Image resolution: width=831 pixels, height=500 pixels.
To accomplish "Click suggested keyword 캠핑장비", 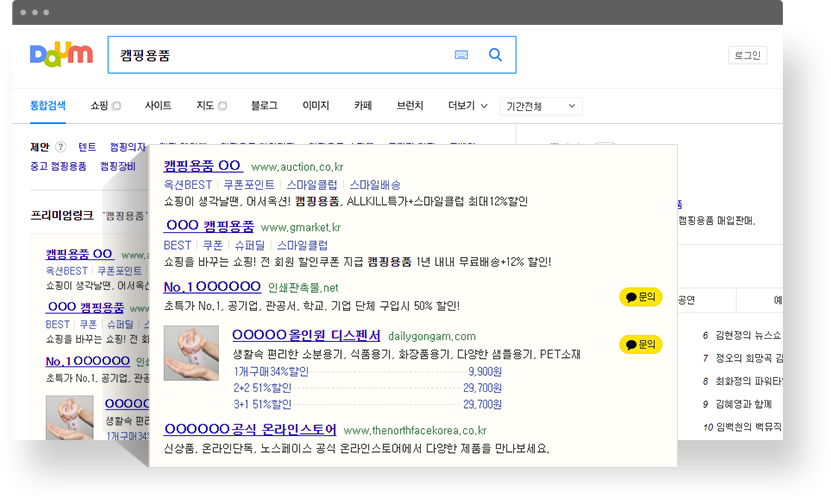I will 118,166.
